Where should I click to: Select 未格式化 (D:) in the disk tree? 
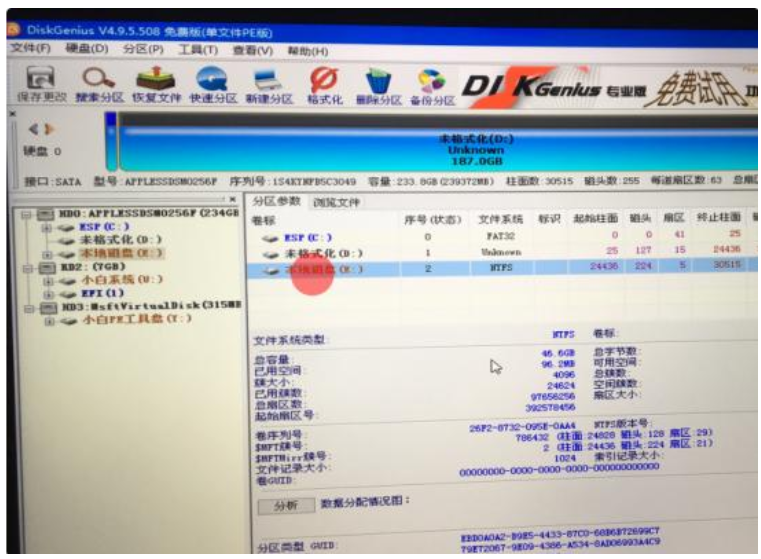pos(120,240)
